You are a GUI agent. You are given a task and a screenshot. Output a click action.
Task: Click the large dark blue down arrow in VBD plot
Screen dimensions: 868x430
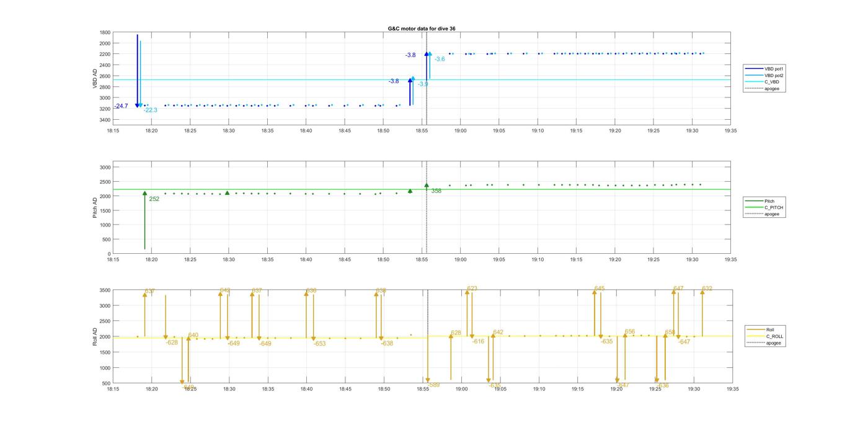click(x=138, y=71)
